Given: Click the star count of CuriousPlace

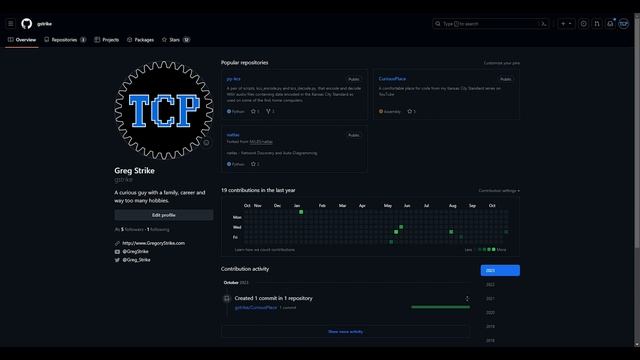Looking at the screenshot, I should coord(411,111).
